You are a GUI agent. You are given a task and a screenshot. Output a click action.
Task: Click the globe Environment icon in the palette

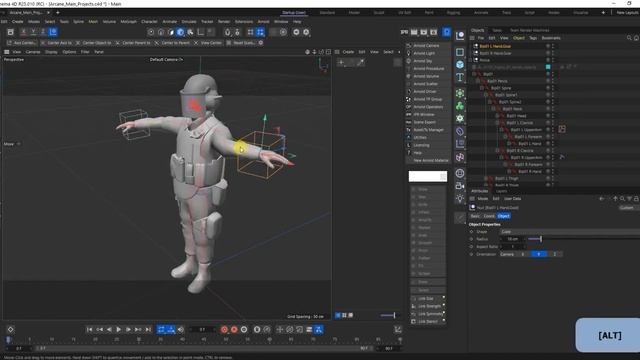tap(460, 173)
